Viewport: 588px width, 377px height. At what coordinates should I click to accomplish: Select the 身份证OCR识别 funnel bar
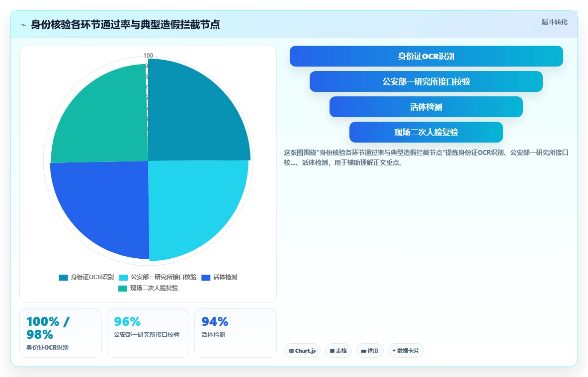(426, 56)
